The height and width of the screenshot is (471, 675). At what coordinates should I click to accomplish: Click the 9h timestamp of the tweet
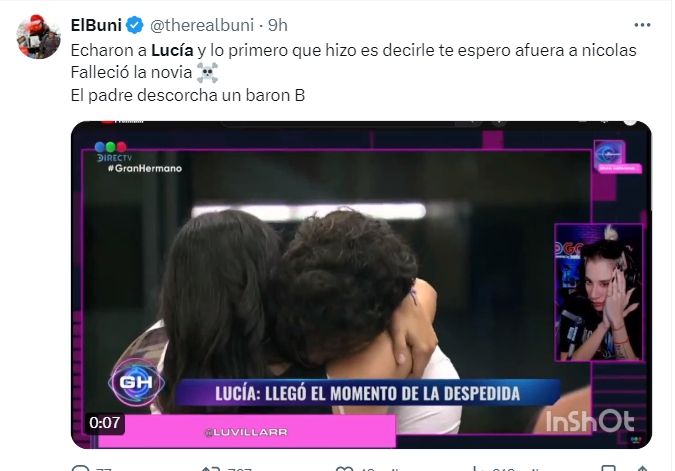coord(278,25)
